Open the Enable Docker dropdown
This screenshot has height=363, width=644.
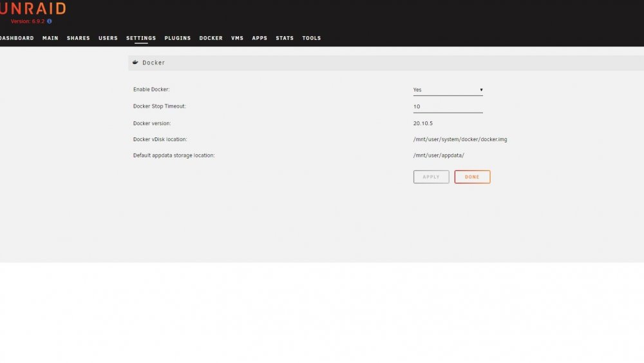point(448,90)
